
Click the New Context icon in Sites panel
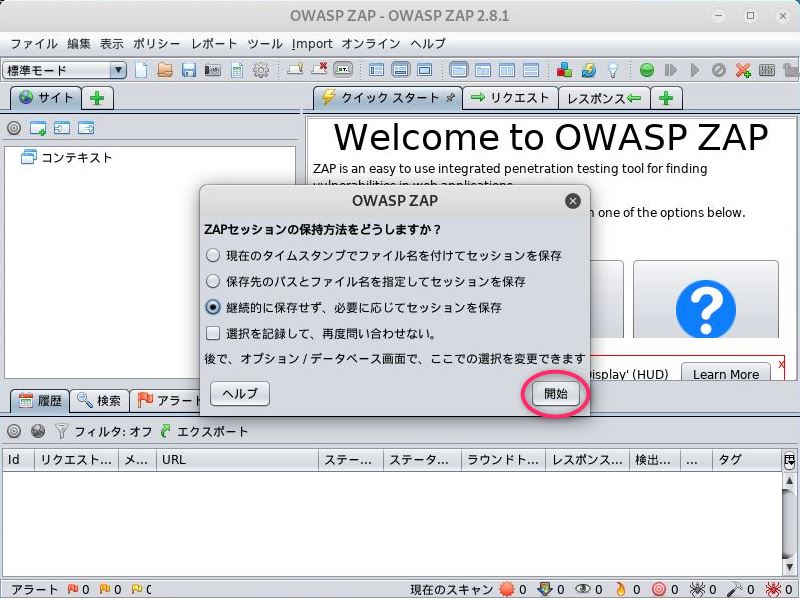pos(38,128)
